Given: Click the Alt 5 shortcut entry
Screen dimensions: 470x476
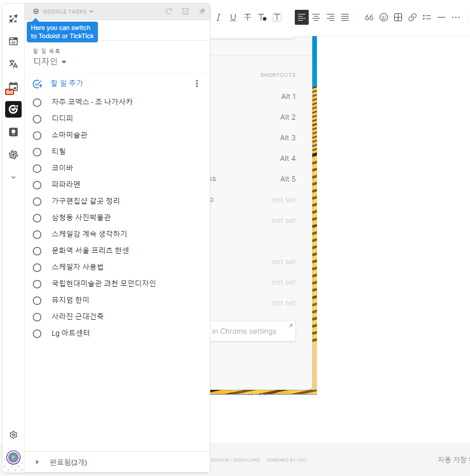Looking at the screenshot, I should coord(288,179).
